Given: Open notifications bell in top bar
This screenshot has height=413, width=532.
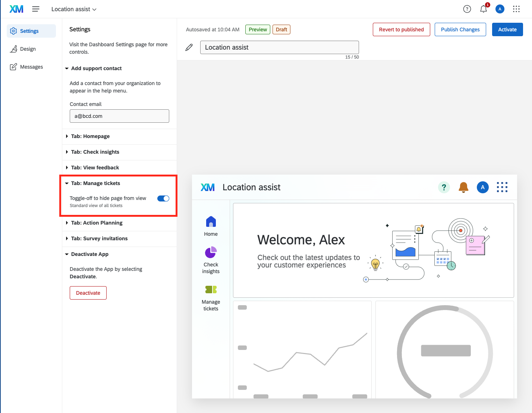Looking at the screenshot, I should (x=484, y=9).
